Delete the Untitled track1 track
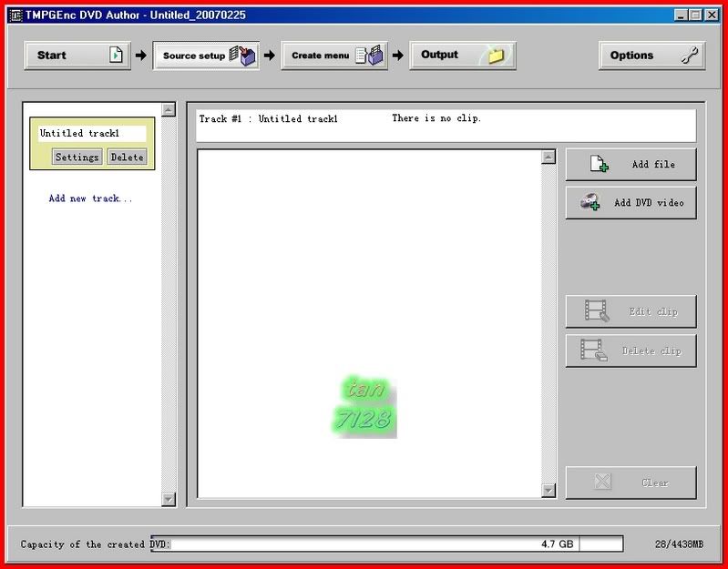Viewport: 728px width, 569px height. pos(127,157)
